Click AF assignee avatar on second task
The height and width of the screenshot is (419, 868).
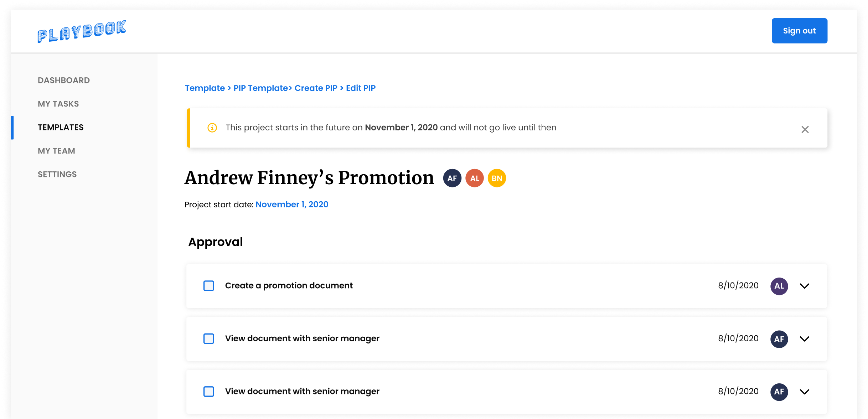coord(779,339)
